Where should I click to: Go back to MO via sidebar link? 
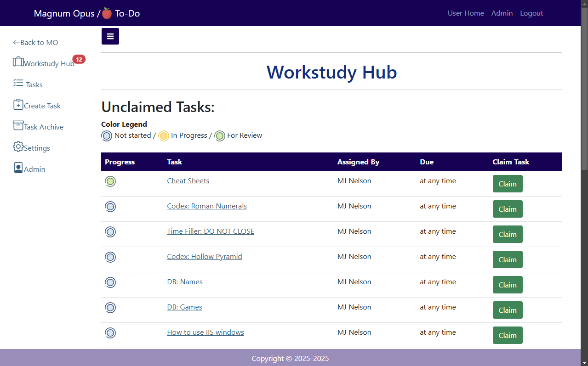[x=35, y=42]
